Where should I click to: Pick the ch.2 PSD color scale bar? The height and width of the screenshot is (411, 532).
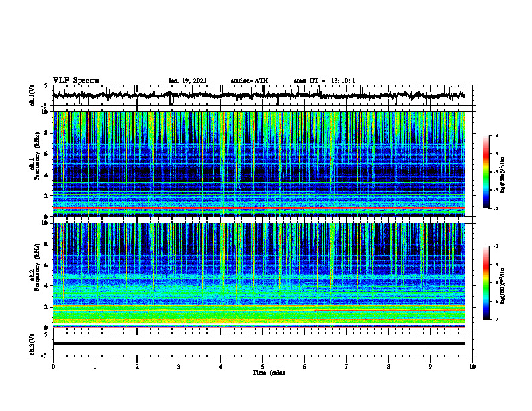click(486, 283)
